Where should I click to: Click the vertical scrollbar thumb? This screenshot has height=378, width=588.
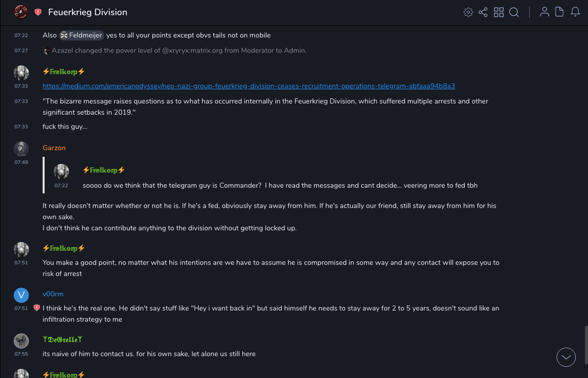(585, 345)
